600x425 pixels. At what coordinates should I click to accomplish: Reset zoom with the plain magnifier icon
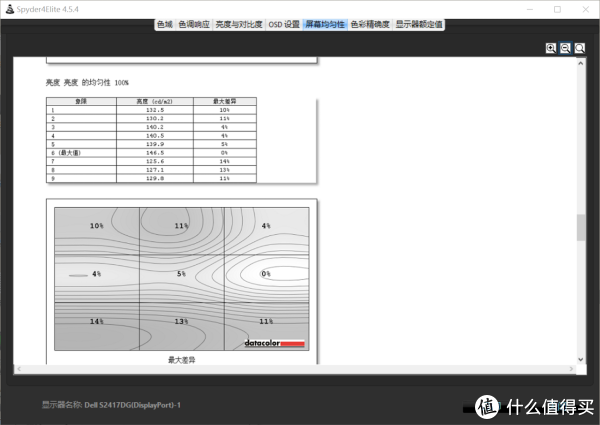pos(579,48)
